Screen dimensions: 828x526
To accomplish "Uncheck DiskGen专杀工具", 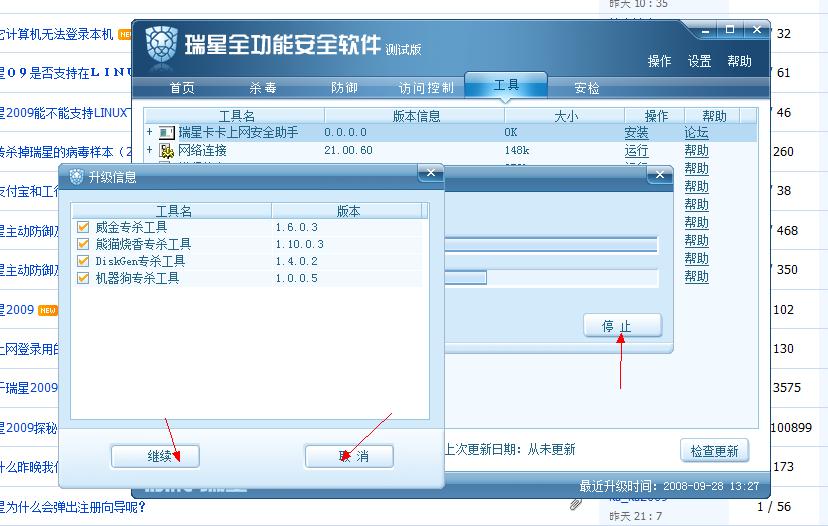I will point(83,261).
